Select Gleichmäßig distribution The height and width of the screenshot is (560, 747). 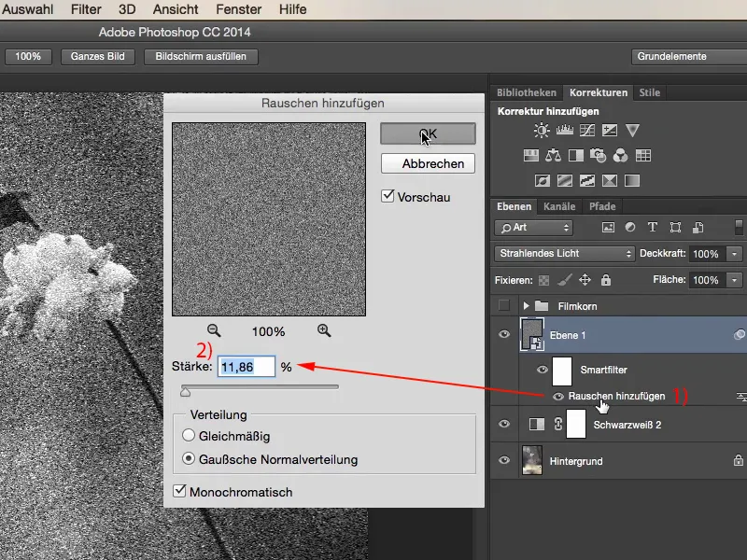[x=189, y=435]
